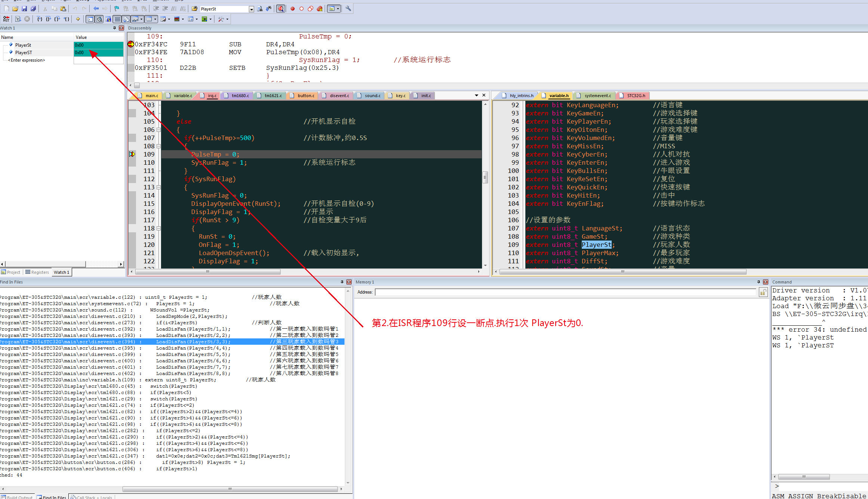Open the Watch windows dropdown arrow
This screenshot has width=868, height=499.
(141, 19)
